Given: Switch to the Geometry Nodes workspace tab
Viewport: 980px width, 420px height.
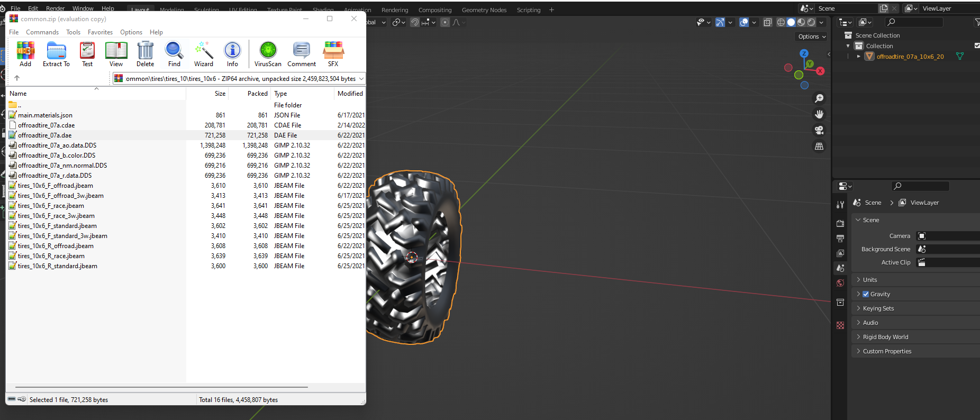Looking at the screenshot, I should click(484, 10).
